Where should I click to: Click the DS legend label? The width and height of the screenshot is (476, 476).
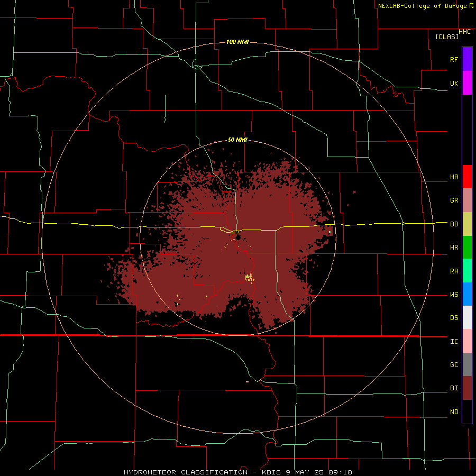(454, 318)
